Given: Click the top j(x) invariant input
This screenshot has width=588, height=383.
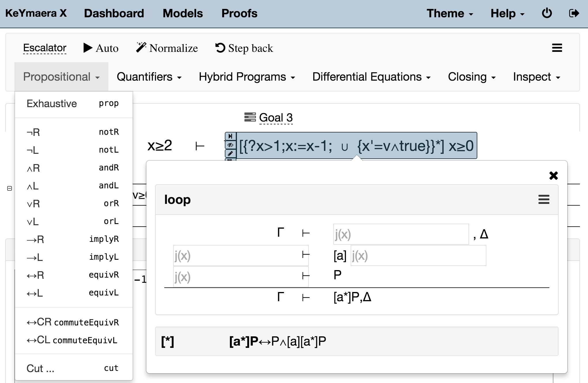Looking at the screenshot, I should click(x=401, y=234).
